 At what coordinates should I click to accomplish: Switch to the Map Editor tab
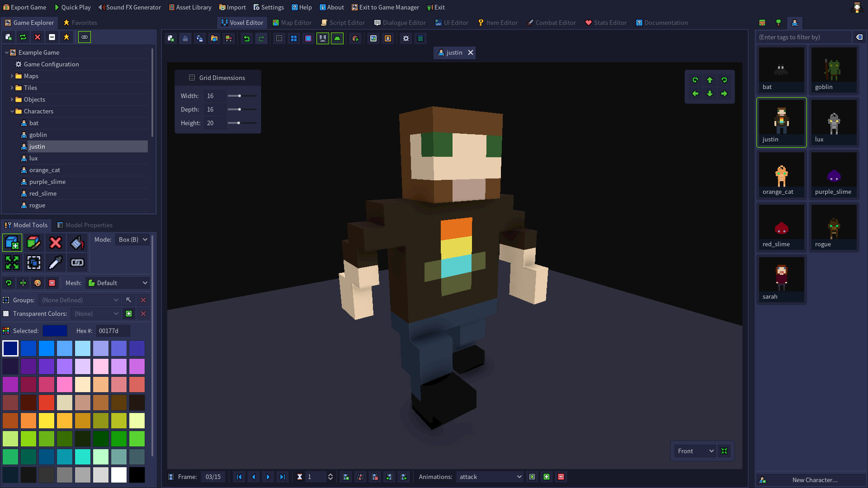click(292, 23)
